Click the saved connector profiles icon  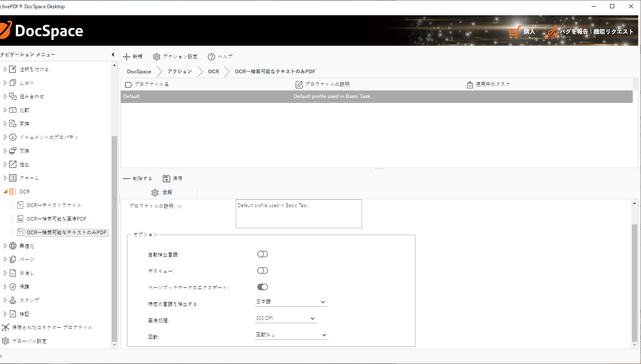5,327
